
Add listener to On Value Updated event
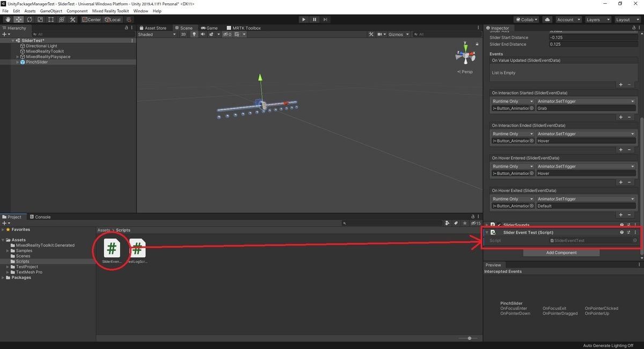pyautogui.click(x=621, y=85)
